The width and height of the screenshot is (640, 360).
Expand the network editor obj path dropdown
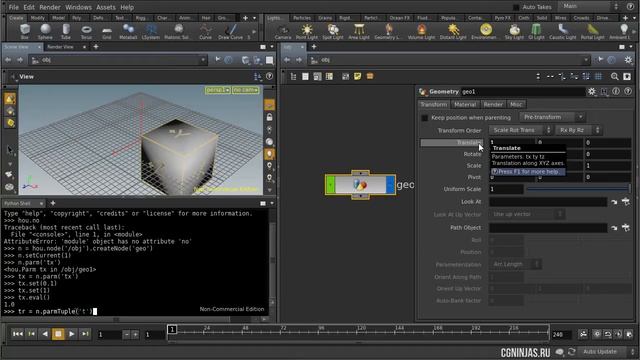(586, 60)
